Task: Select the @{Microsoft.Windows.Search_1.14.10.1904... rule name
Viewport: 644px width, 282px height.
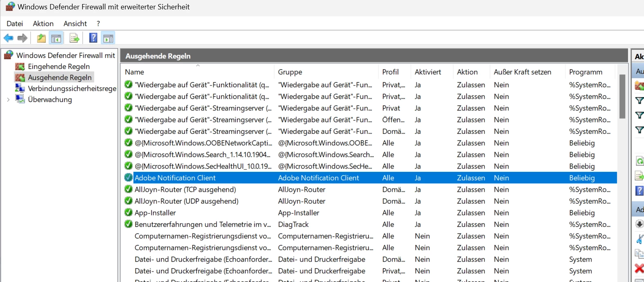Action: tap(202, 155)
